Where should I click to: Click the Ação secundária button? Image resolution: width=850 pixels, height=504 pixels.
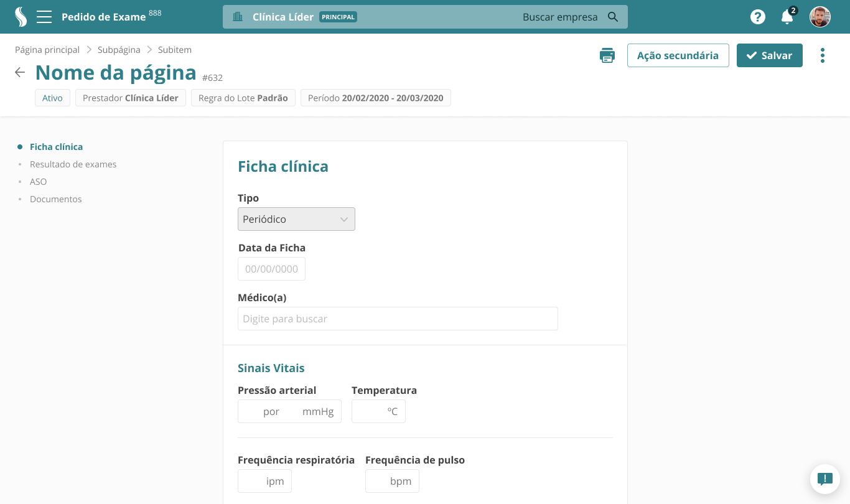(x=678, y=55)
